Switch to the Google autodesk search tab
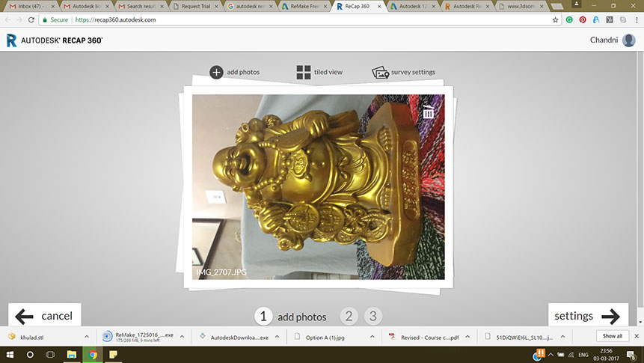 click(x=250, y=6)
